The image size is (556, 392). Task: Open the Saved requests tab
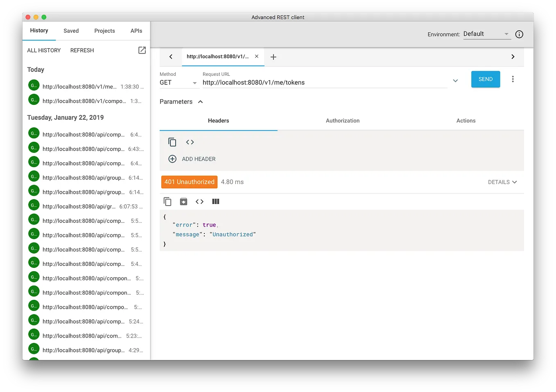click(71, 30)
